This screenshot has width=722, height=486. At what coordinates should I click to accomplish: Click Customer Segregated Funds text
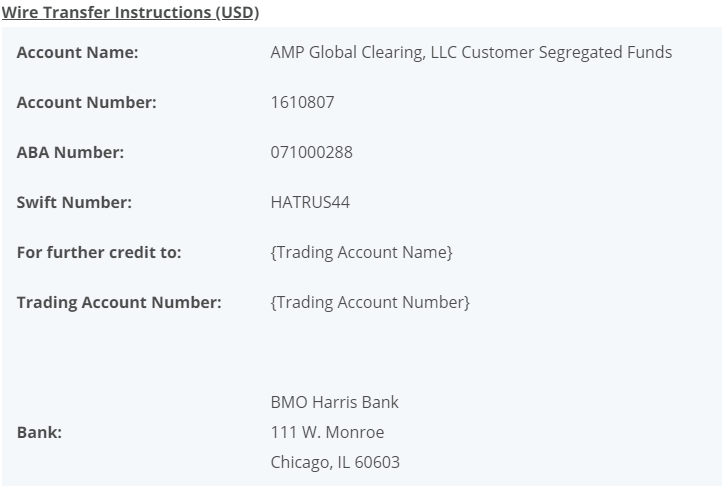pos(567,53)
